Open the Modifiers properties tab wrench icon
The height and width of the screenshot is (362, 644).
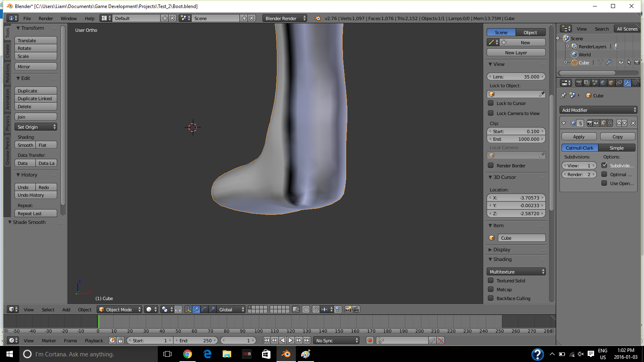point(627,83)
